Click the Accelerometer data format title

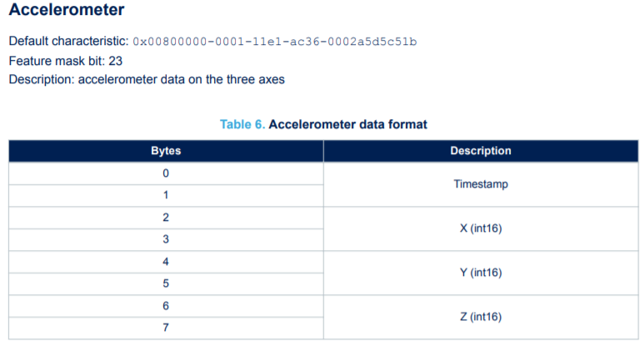(348, 124)
